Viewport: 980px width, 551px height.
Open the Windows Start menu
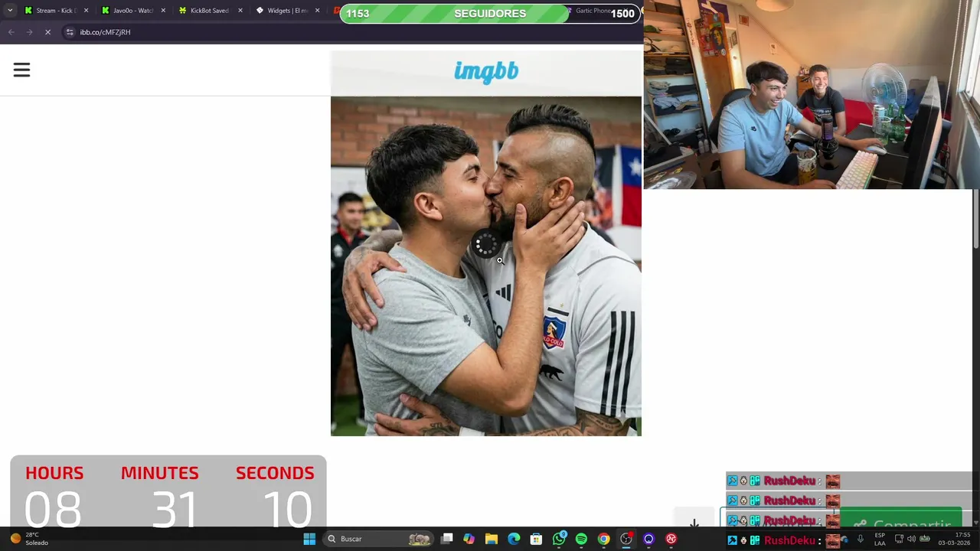pyautogui.click(x=309, y=539)
